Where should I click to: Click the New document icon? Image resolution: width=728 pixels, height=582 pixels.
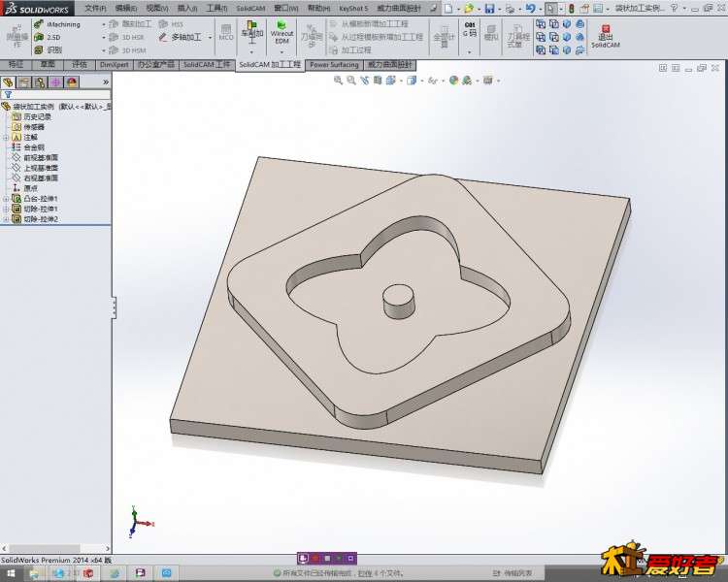pos(448,8)
